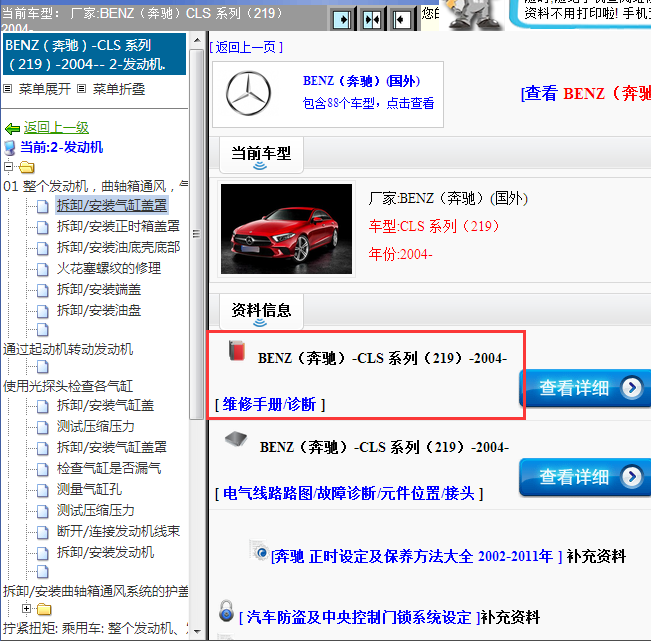Click the panel header BENZ（奔驰）-CLS 系列 title
The height and width of the screenshot is (641, 651).
pos(95,55)
